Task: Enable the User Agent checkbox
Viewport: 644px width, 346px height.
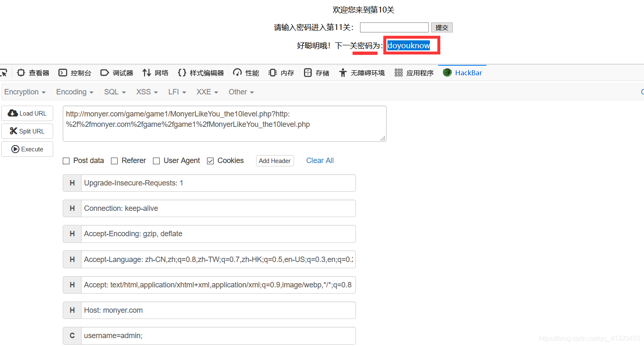Action: [156, 161]
